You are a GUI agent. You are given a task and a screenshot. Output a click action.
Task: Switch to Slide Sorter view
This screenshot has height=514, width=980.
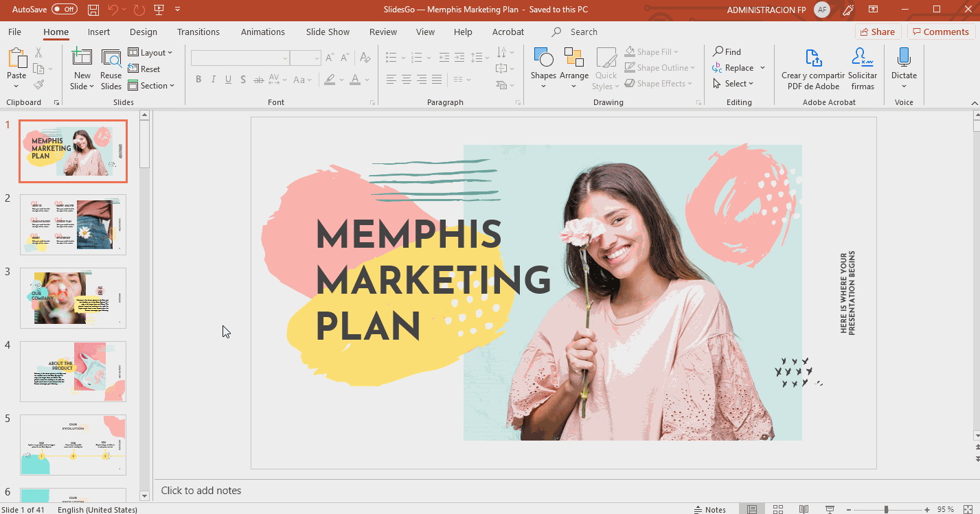pyautogui.click(x=777, y=508)
